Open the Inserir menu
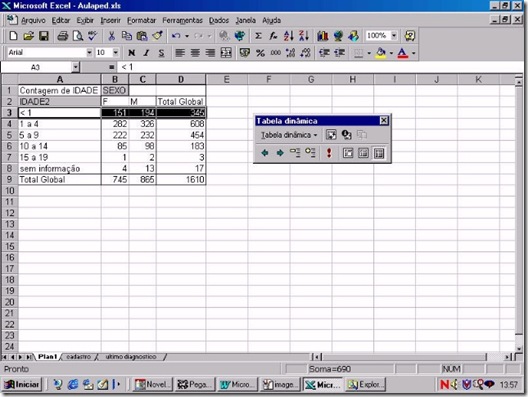This screenshot has width=528, height=397. tap(110, 20)
